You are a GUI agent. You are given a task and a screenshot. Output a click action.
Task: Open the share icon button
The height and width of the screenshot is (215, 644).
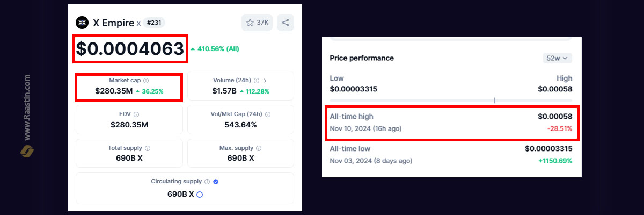[x=286, y=23]
